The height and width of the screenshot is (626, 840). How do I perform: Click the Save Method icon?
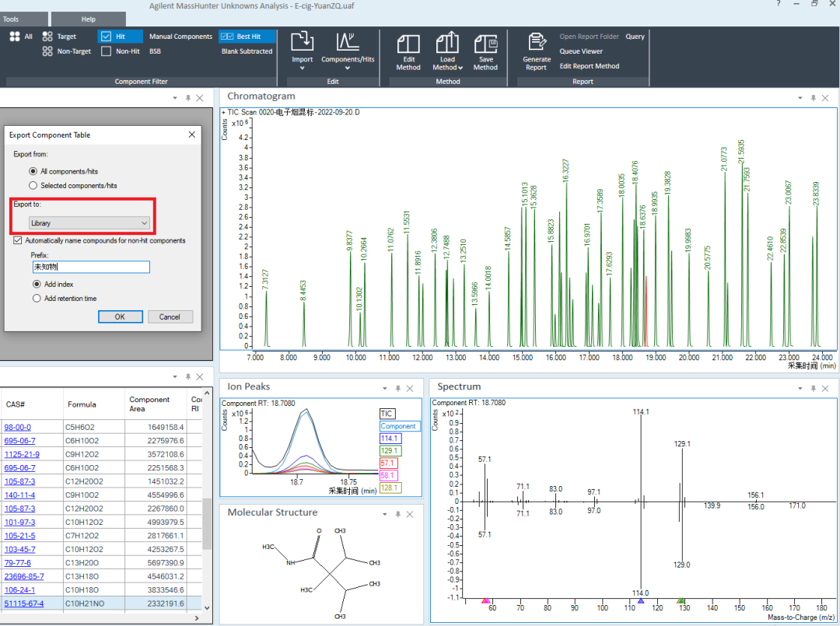pyautogui.click(x=485, y=43)
